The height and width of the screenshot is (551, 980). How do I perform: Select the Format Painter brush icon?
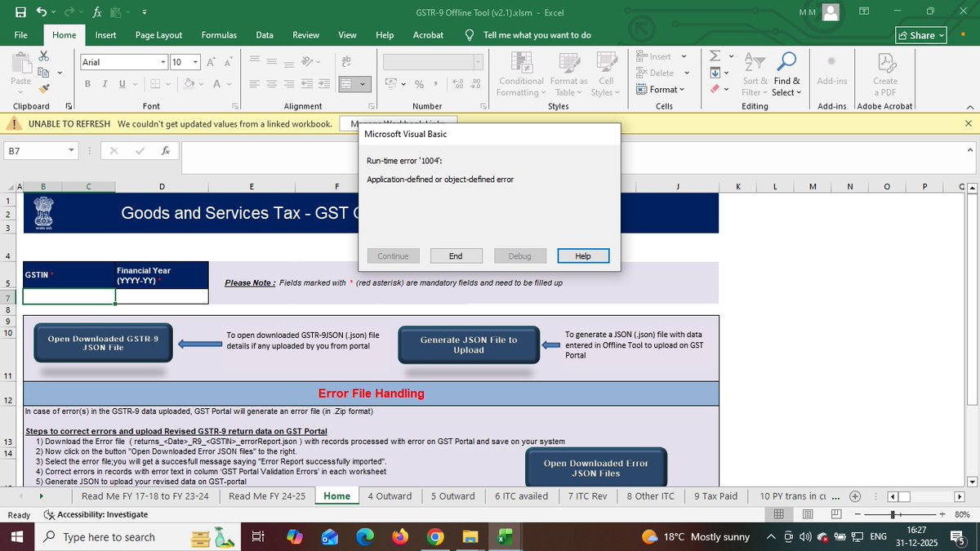pos(44,88)
